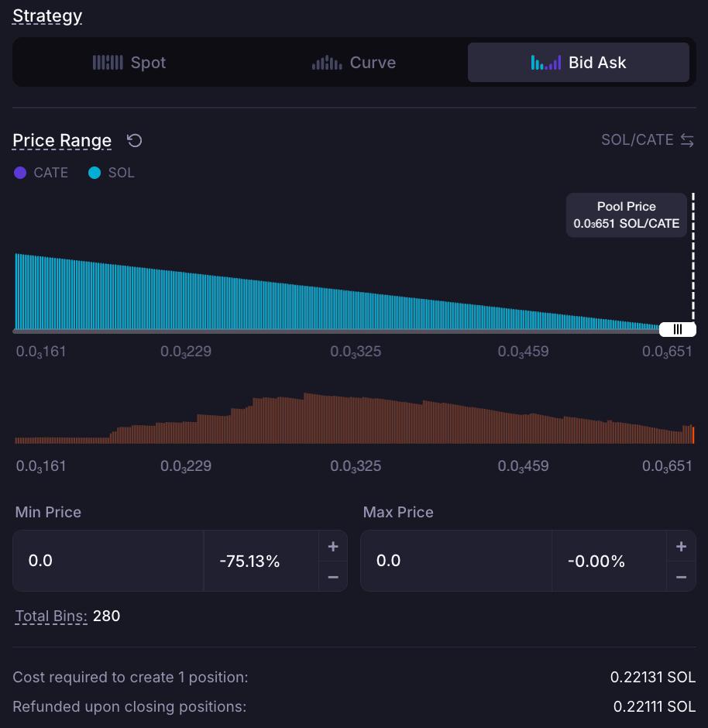Click the Price Range underlined label
This screenshot has width=708, height=728.
[62, 140]
